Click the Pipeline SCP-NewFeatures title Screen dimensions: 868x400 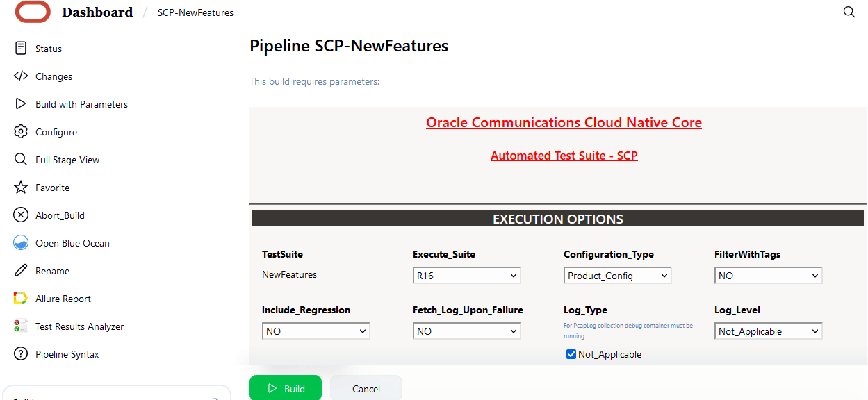coord(349,46)
